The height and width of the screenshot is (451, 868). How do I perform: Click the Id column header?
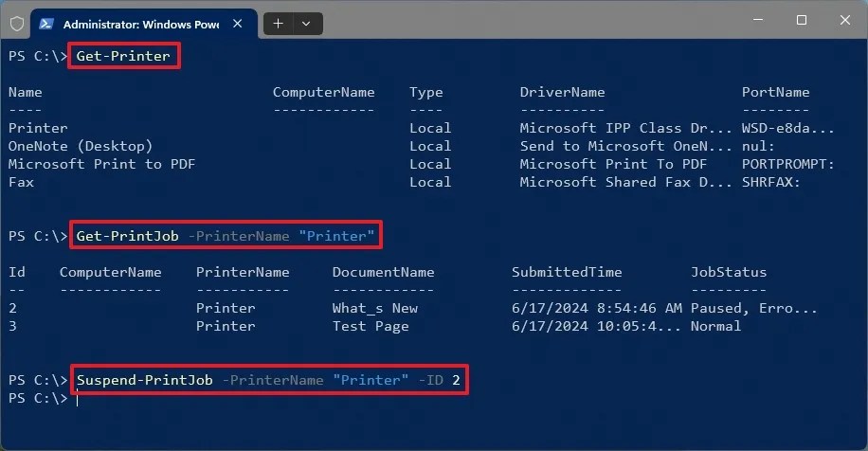pos(17,272)
